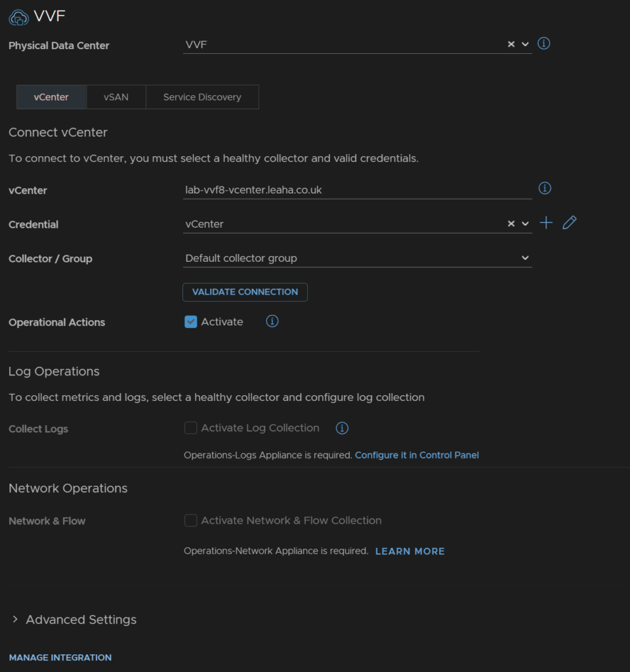Open the Physical Data Center dropdown arrow
630x672 pixels.
[525, 44]
